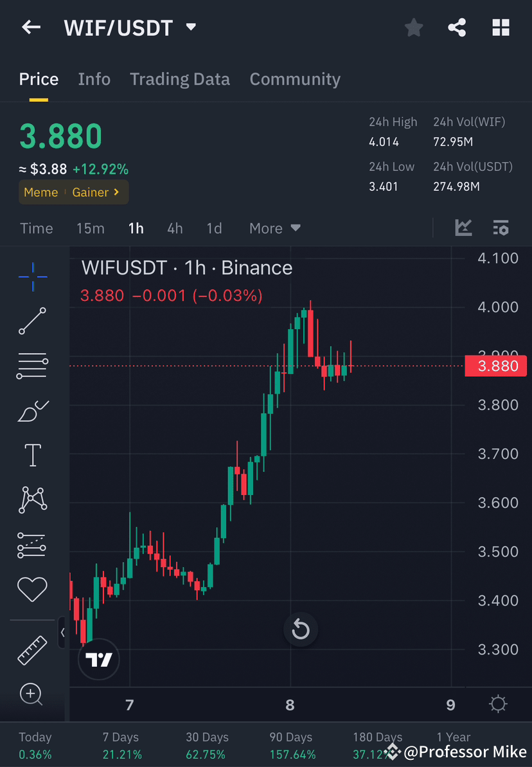
Task: Collapse the drawing tools sidebar
Action: pyautogui.click(x=62, y=632)
